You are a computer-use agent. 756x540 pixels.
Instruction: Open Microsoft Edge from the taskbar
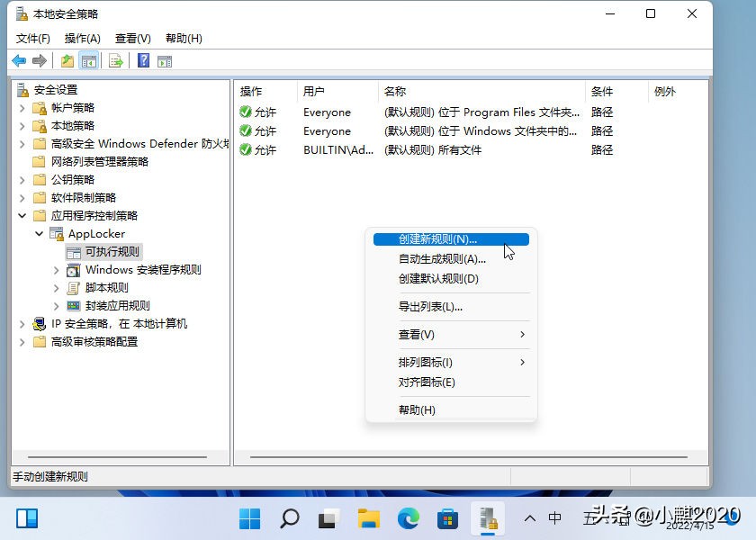click(409, 518)
